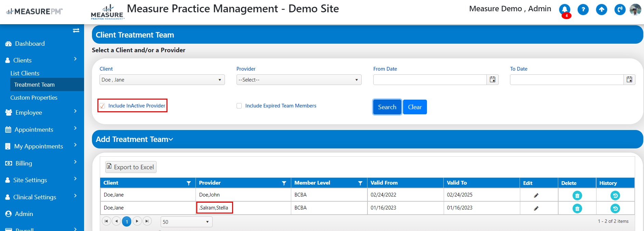Open the Provider dropdown

pos(299,80)
